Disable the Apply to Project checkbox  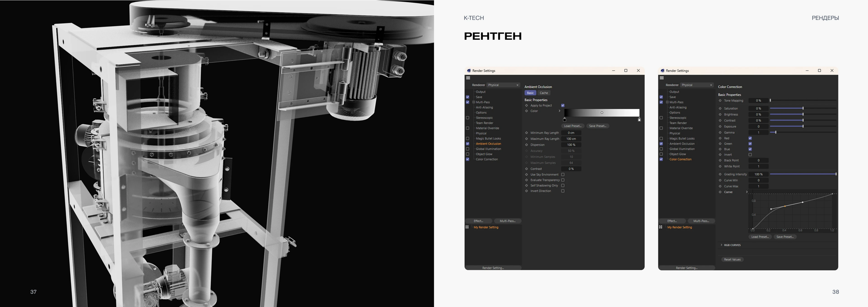pyautogui.click(x=563, y=106)
